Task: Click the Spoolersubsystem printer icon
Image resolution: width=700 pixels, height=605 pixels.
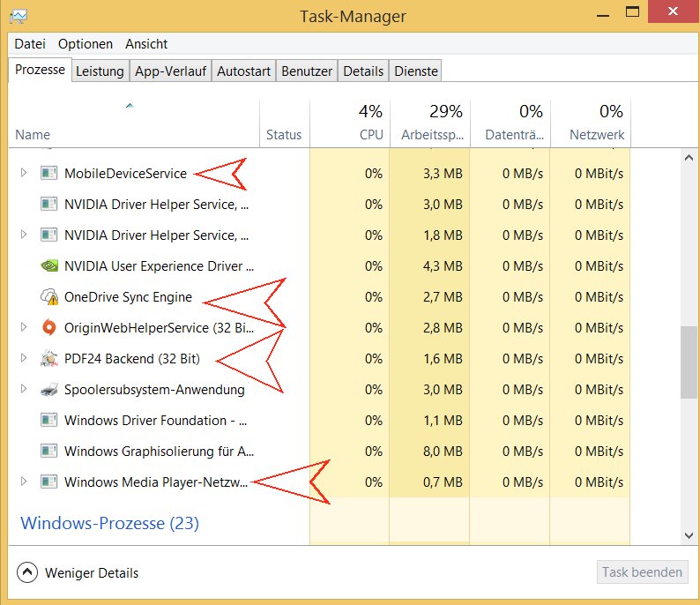Action: tap(48, 390)
